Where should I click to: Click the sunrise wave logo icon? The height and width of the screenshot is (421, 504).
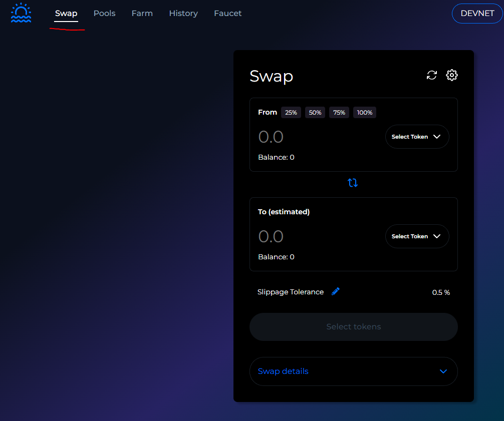21,14
